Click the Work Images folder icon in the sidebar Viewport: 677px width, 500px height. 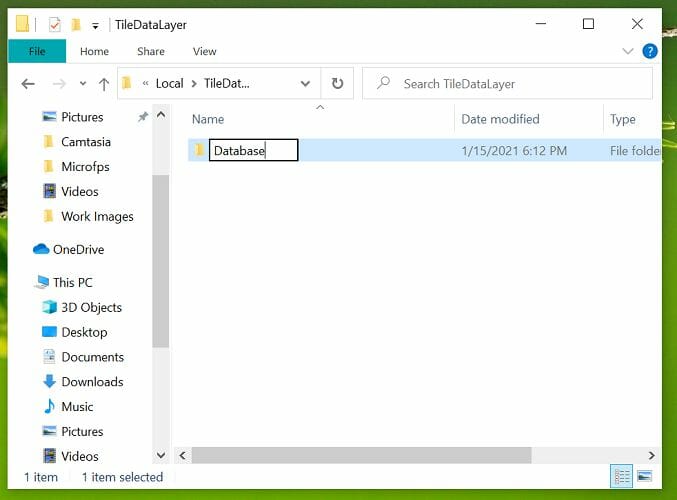tap(49, 216)
